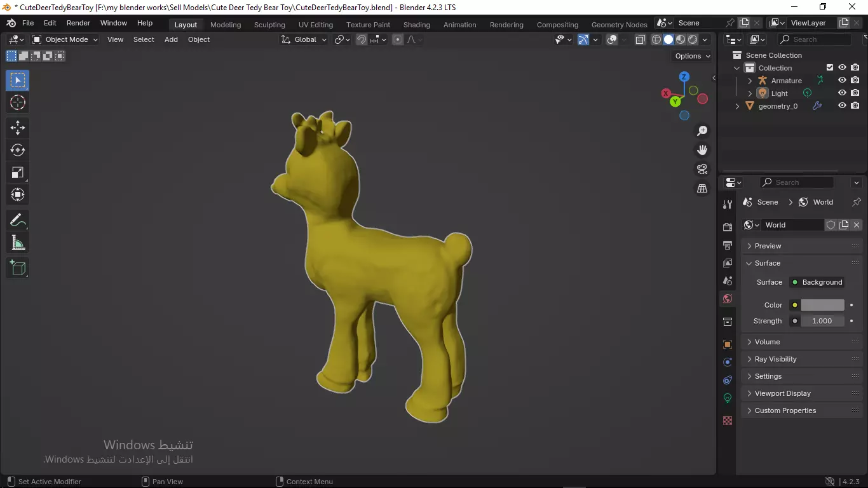Hide the Light in viewport
Image resolution: width=868 pixels, height=488 pixels.
tap(842, 93)
